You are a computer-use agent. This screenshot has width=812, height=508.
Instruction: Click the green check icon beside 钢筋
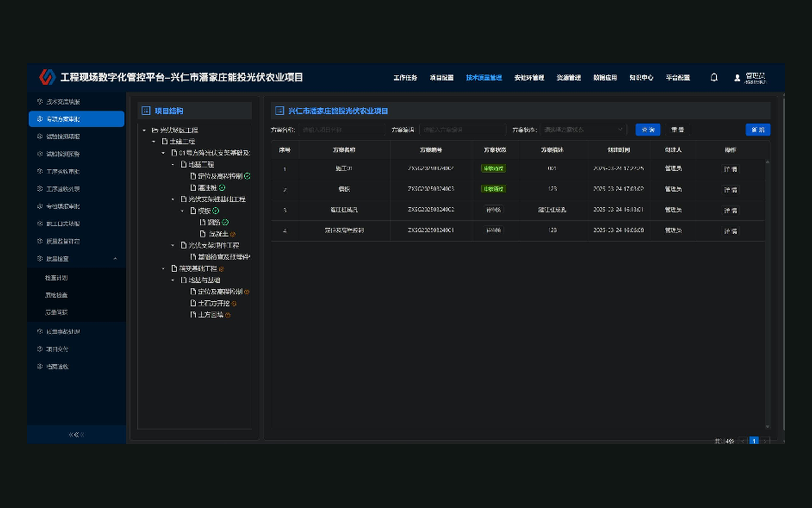(x=226, y=222)
